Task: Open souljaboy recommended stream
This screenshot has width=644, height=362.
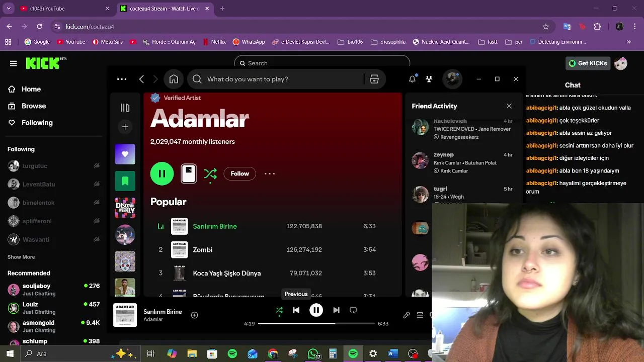Action: point(54,289)
